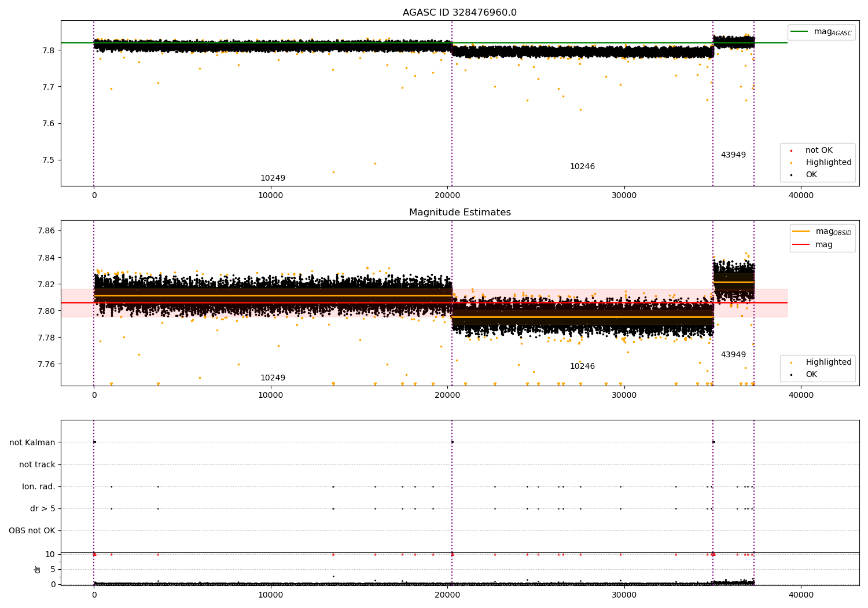This screenshot has width=868, height=608.
Task: Click y-axis tick 7.76 in the middle plot
Action: [x=46, y=364]
